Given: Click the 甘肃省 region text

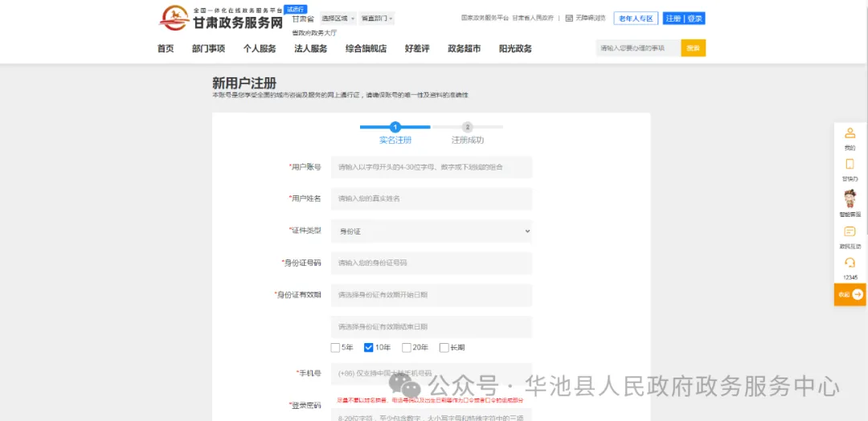Looking at the screenshot, I should click(x=303, y=18).
